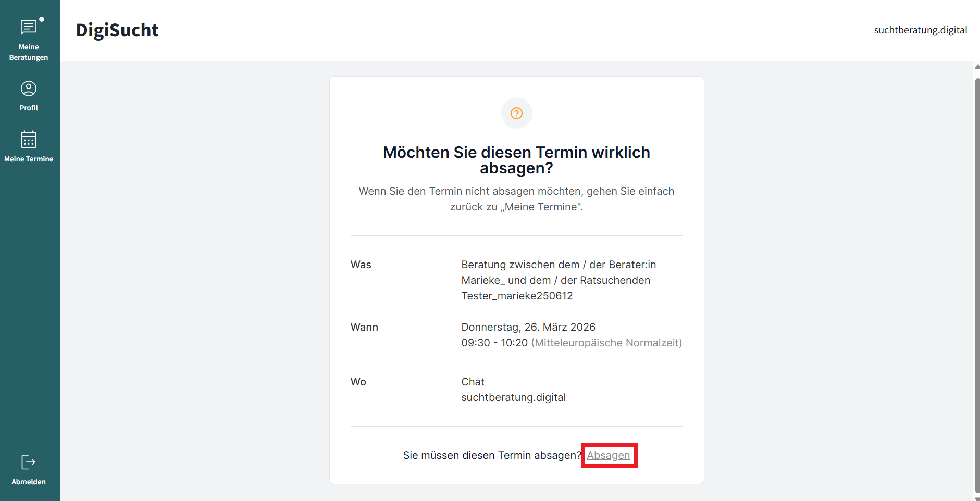Click the Profil user icon
The width and height of the screenshot is (980, 501).
point(29,89)
